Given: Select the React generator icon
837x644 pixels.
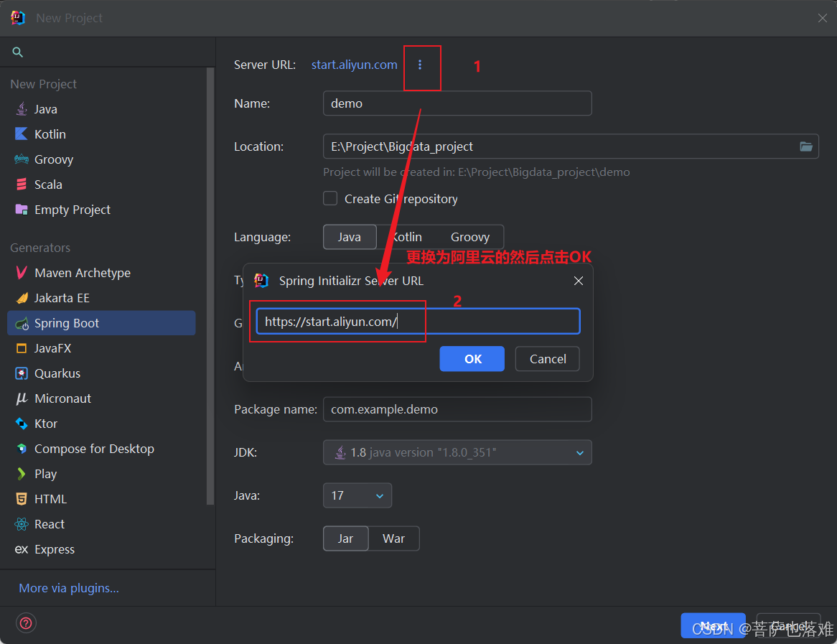Looking at the screenshot, I should pyautogui.click(x=22, y=524).
